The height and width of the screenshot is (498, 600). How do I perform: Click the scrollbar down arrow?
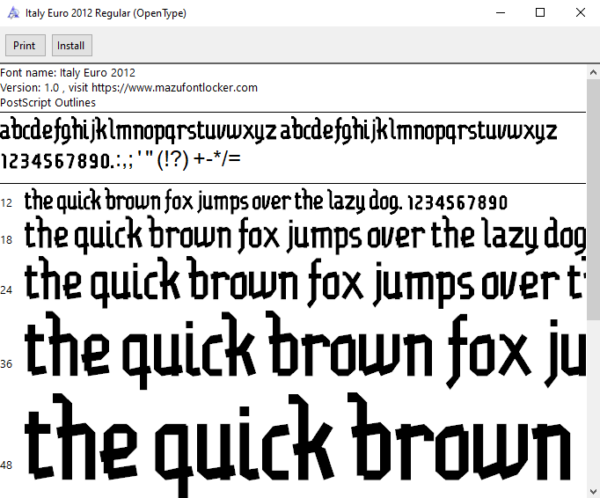pyautogui.click(x=593, y=491)
